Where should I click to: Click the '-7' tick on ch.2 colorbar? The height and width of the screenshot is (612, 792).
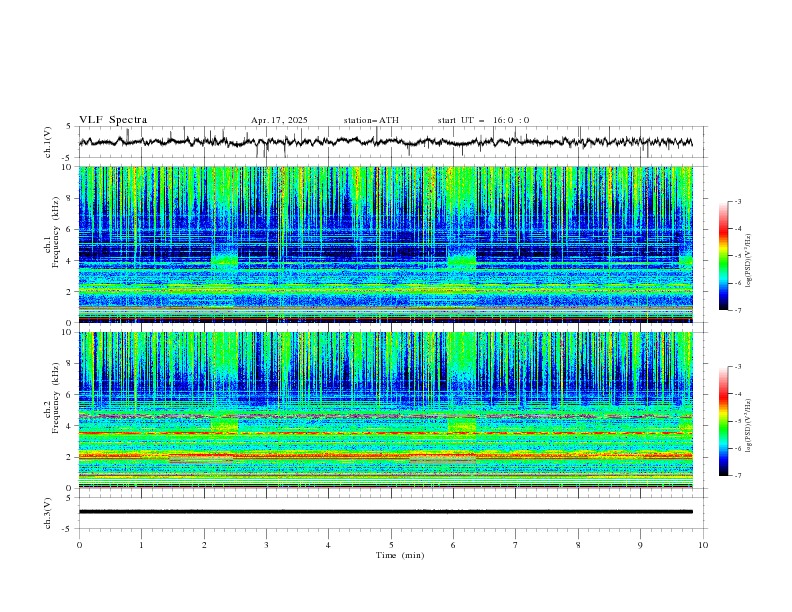[x=737, y=475]
